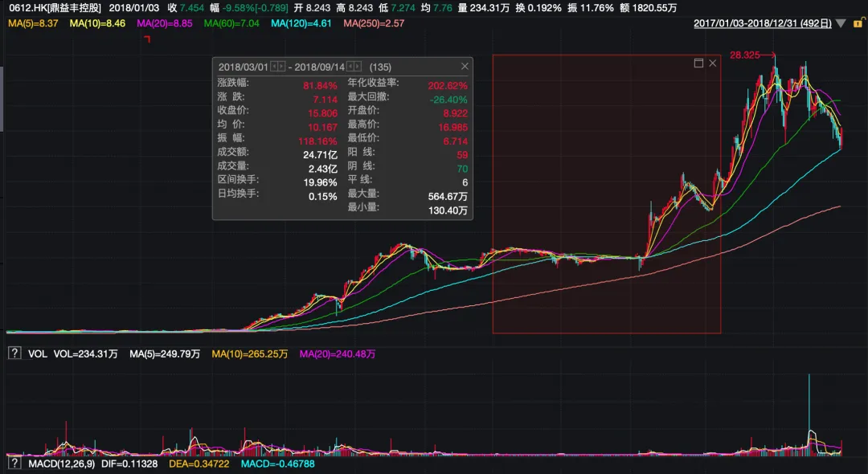The image size is (868, 474).
Task: Select the MA(60)=7.04 green average label
Action: click(231, 23)
